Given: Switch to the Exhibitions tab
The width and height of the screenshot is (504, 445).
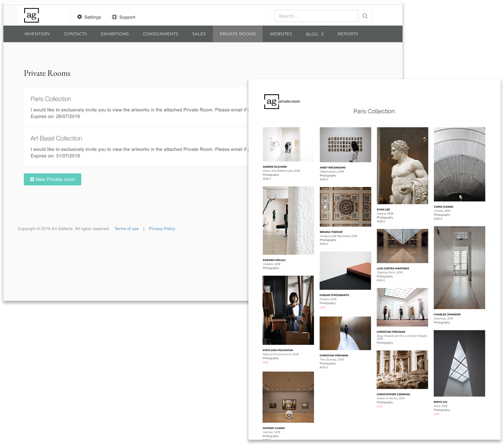Looking at the screenshot, I should 114,34.
